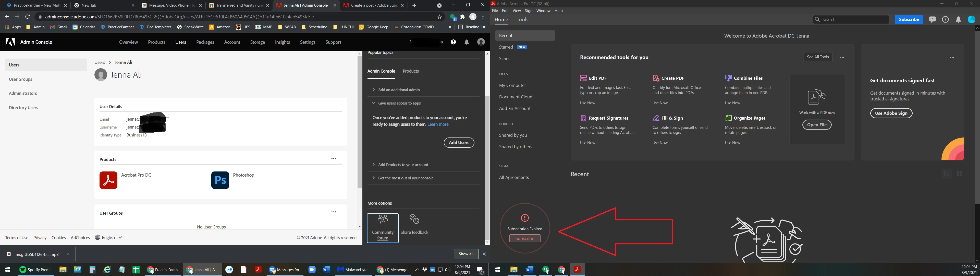Switch Recent files to list view
Image resolution: width=980 pixels, height=276 pixels.
tap(946, 174)
